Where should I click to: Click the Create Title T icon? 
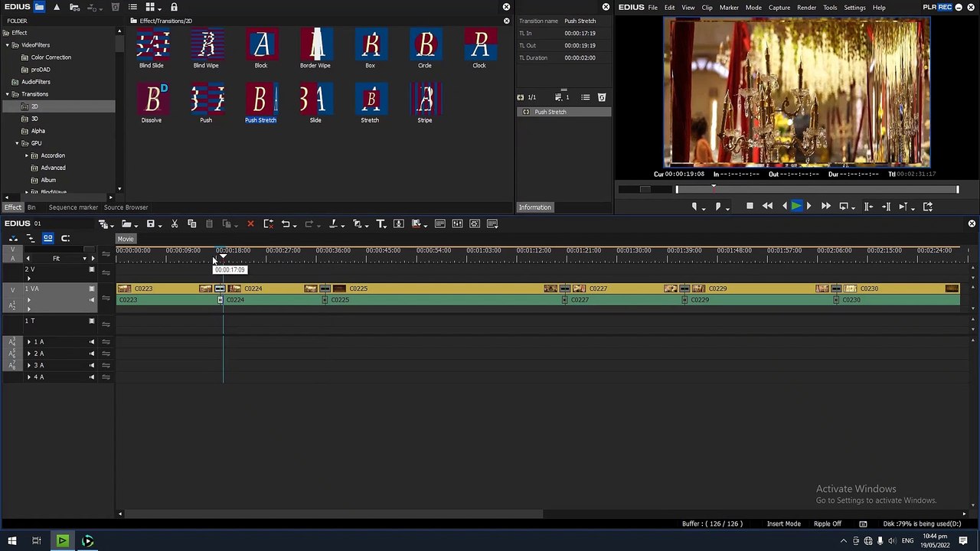tap(381, 223)
